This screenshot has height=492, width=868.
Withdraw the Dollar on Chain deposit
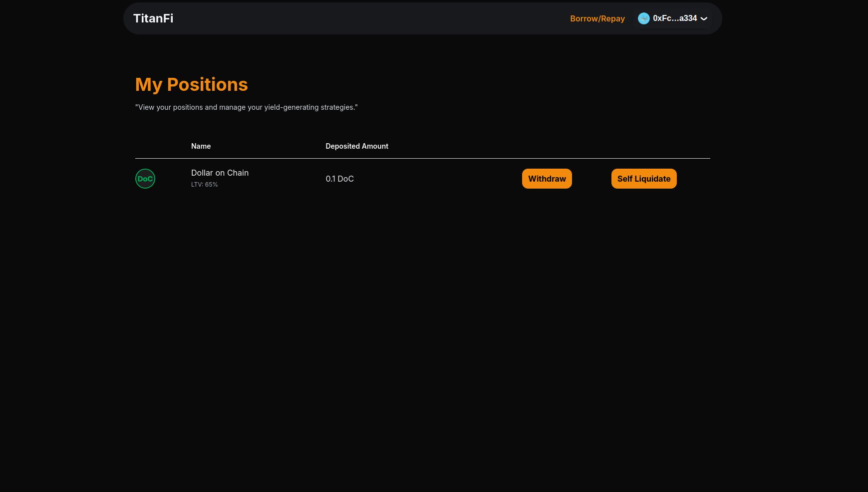(x=547, y=179)
